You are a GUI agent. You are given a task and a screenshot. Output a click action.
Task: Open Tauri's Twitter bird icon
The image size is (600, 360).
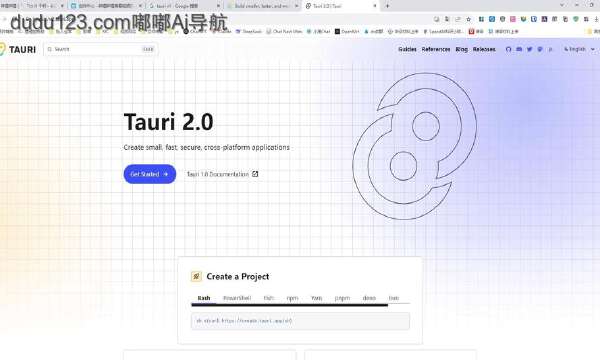click(530, 49)
